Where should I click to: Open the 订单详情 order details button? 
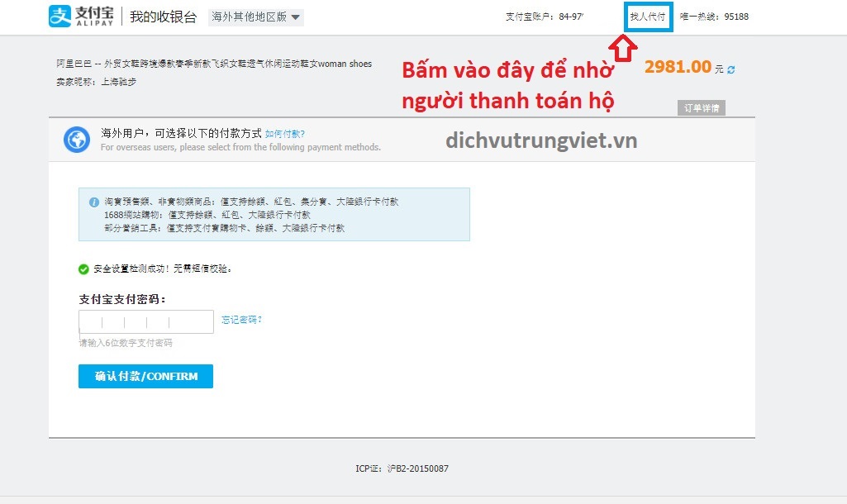click(701, 108)
